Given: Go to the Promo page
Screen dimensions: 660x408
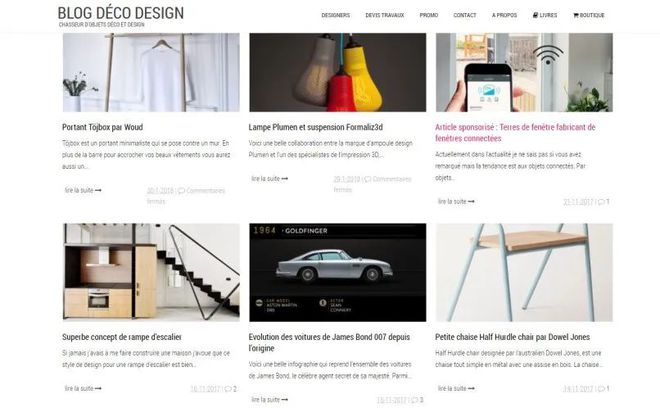Looking at the screenshot, I should pyautogui.click(x=428, y=15).
